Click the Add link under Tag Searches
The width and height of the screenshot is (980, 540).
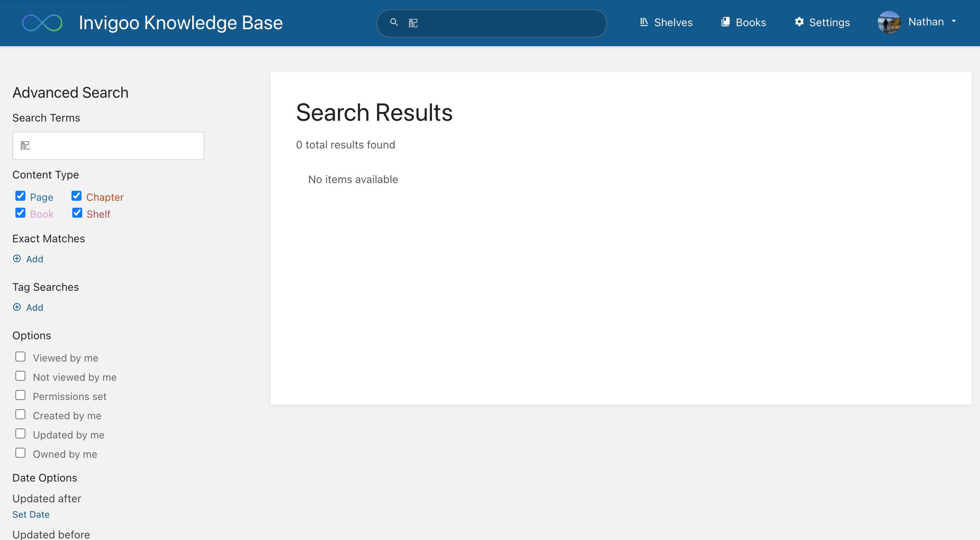pyautogui.click(x=34, y=307)
